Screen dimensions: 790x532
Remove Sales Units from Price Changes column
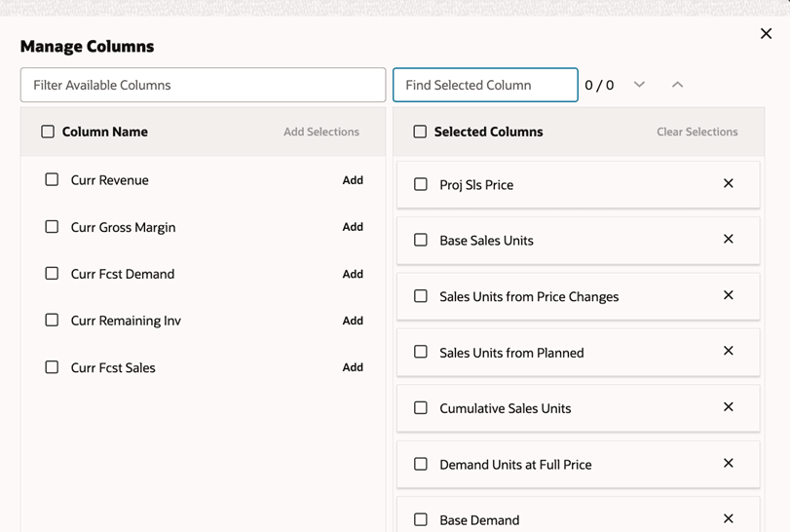(x=728, y=295)
